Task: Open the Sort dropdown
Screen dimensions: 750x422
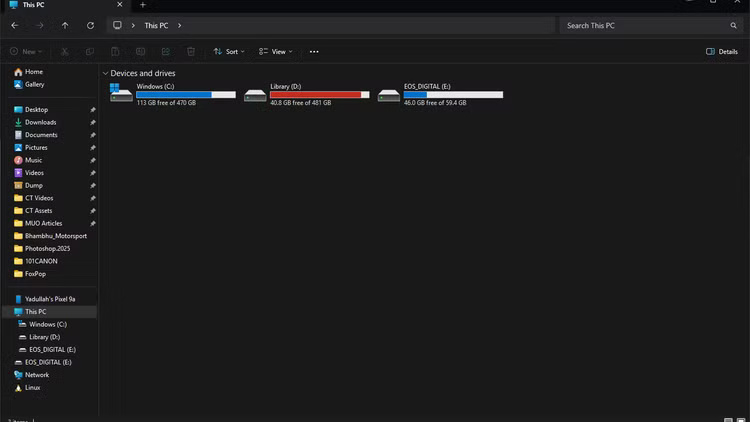Action: click(229, 52)
